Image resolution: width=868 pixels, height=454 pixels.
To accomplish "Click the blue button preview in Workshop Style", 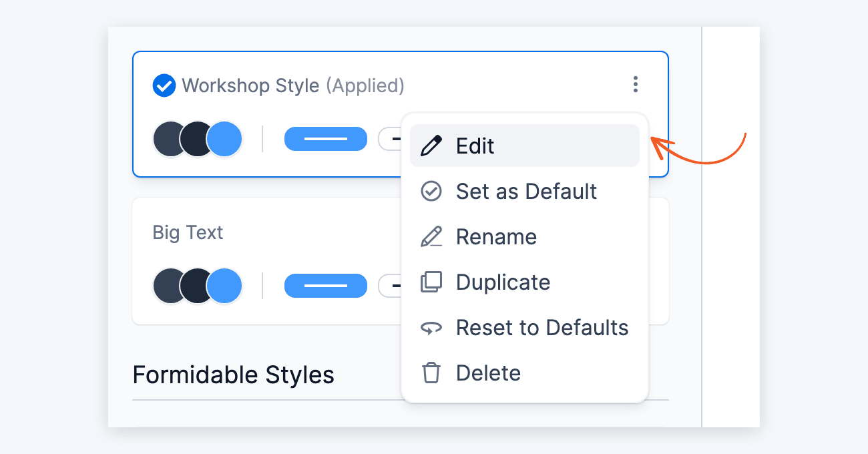I will [x=326, y=139].
